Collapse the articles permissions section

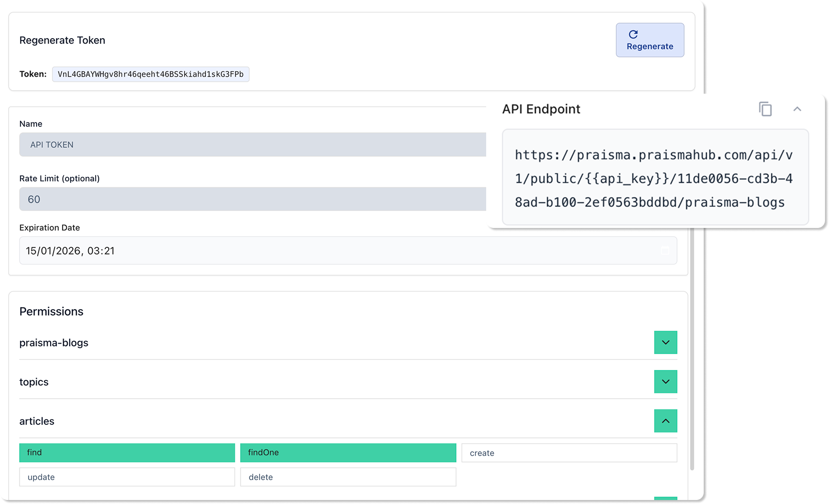pos(666,421)
